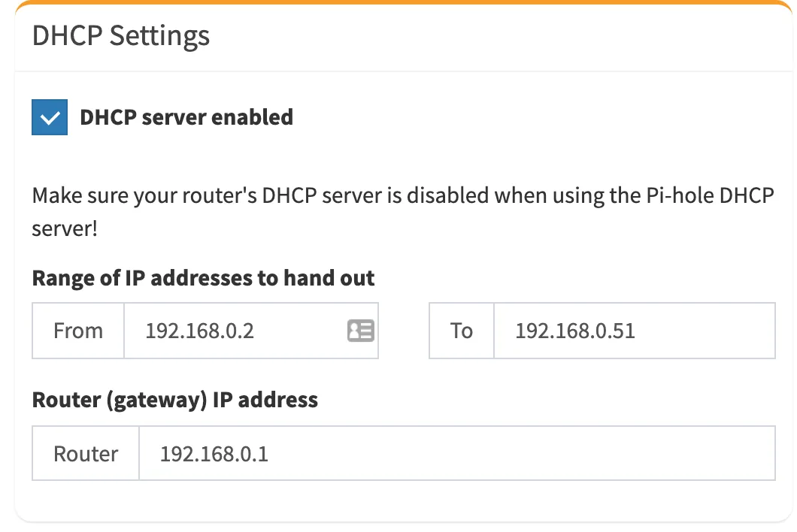Select the 192.168.0.51 value in To field
797x532 pixels.
(575, 331)
